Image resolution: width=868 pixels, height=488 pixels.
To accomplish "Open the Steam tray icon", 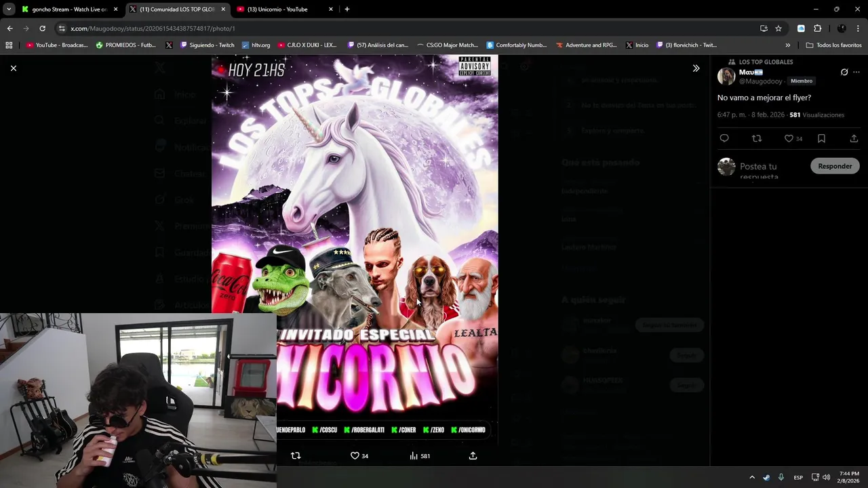I will coord(766,477).
